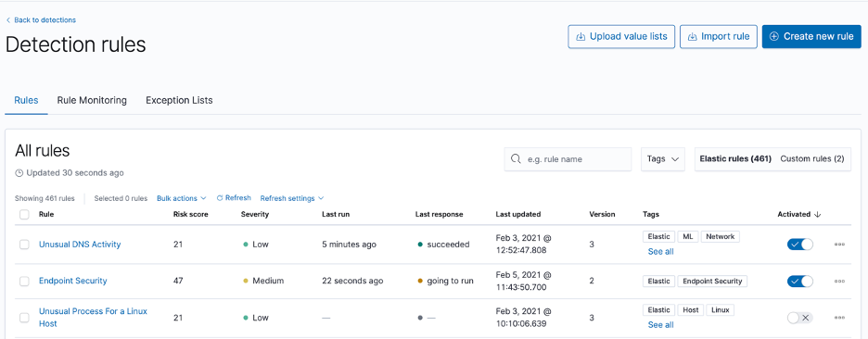This screenshot has width=868, height=339.
Task: Click the Refresh icon link
Action: (x=219, y=198)
